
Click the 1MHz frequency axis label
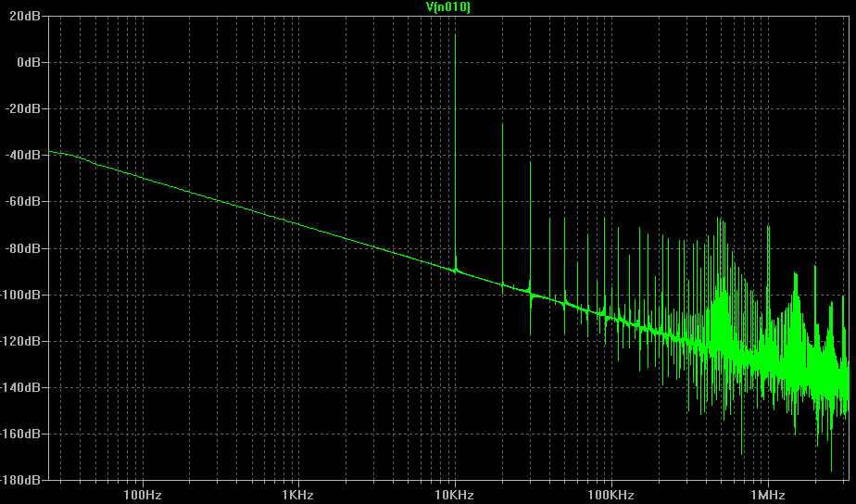(x=768, y=496)
